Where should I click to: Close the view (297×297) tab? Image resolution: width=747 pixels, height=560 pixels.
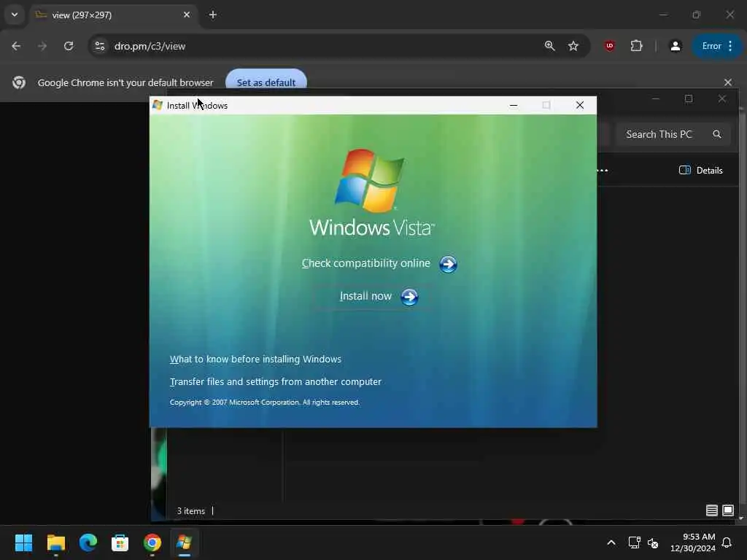[187, 15]
